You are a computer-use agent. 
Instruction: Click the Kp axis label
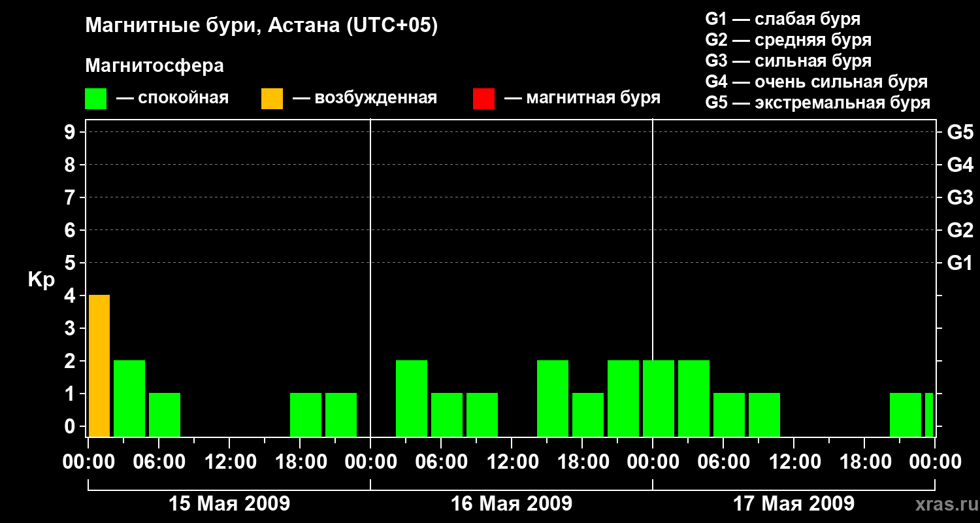[x=41, y=280]
